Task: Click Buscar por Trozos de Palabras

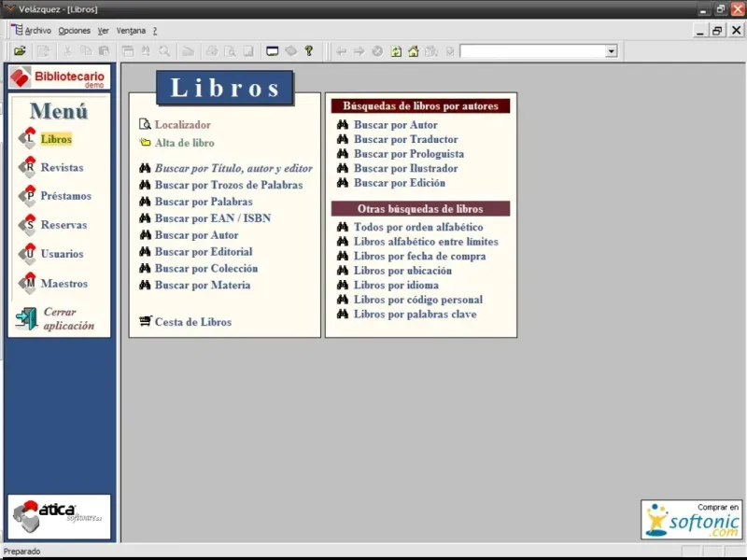Action: 229,185
